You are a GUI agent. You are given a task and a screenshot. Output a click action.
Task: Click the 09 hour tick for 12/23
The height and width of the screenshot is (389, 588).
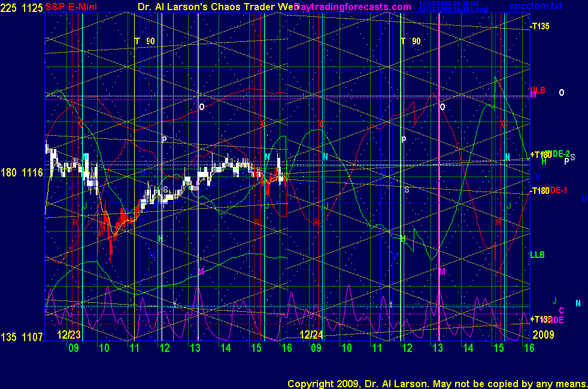point(74,348)
